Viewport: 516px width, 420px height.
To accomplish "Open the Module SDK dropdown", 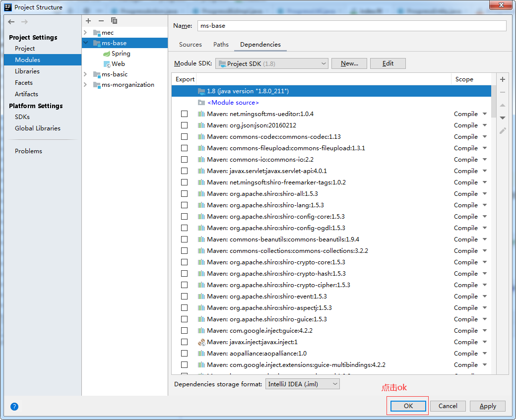I will pos(272,63).
